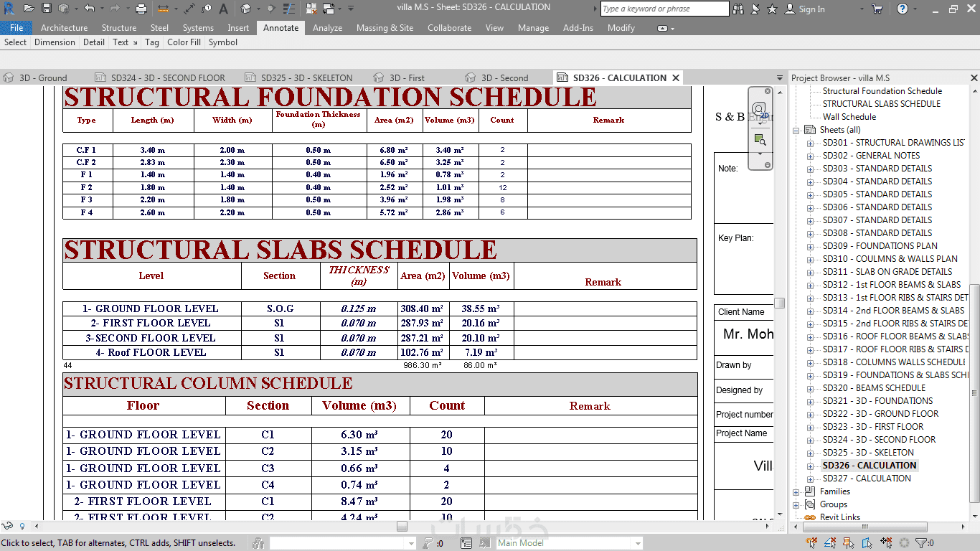
Task: Toggle Select Elements by Face in status bar
Action: pyautogui.click(x=867, y=543)
